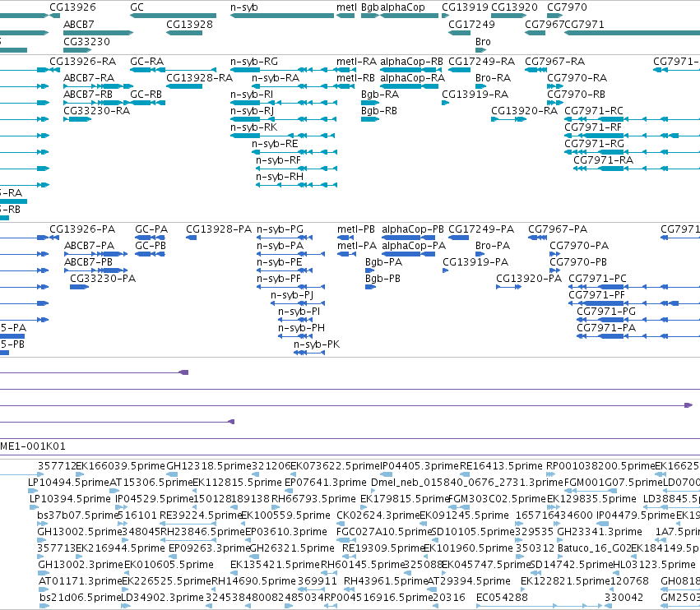Click the EK073622.5prime EST label
Screen dimensions: 700x610
(336, 466)
